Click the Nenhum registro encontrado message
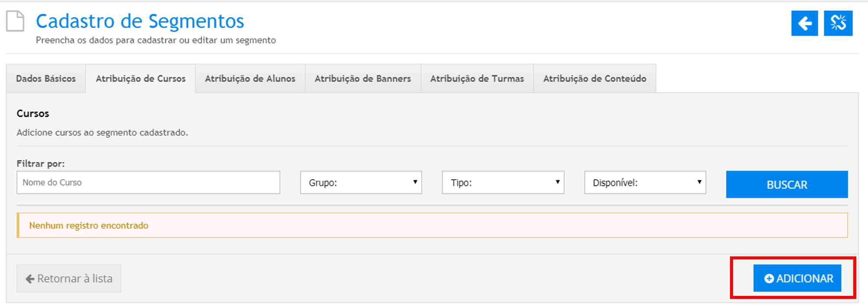This screenshot has height=305, width=868. click(89, 226)
